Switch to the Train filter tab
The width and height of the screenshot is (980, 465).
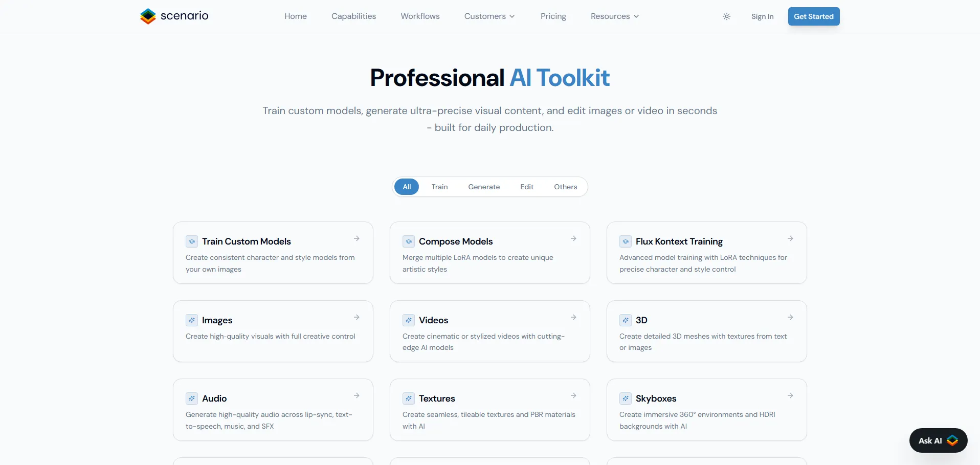coord(439,187)
